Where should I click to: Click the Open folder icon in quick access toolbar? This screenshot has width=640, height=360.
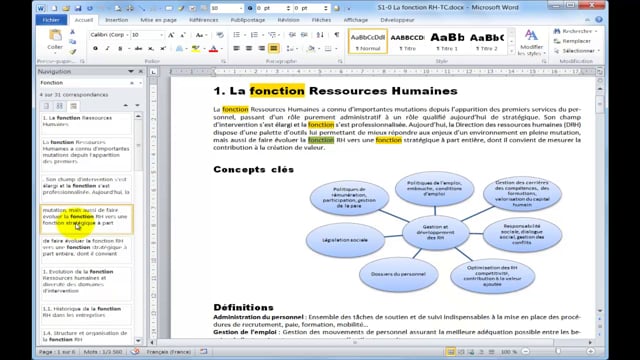[x=66, y=8]
